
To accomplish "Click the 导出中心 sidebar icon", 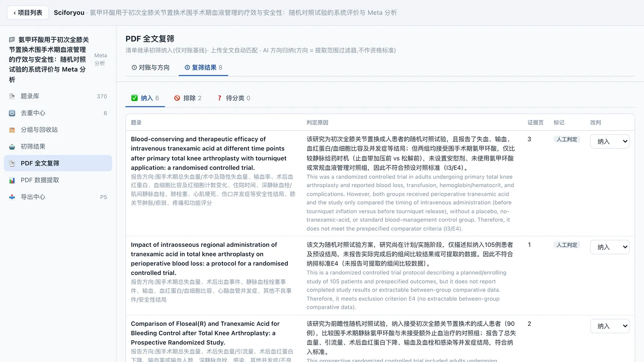I will point(12,197).
